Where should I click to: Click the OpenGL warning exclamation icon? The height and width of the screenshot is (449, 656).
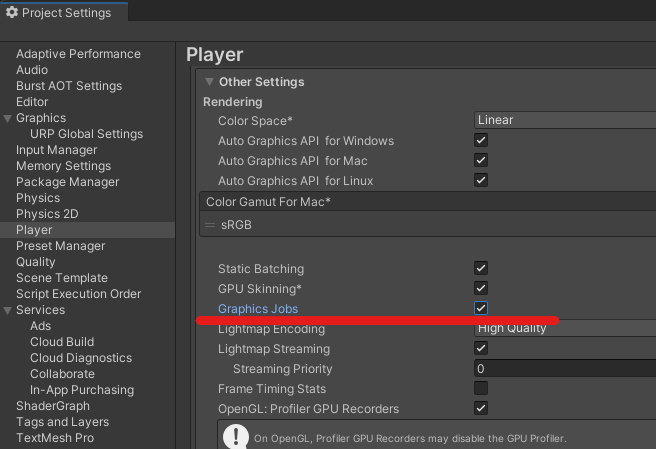[x=236, y=436]
